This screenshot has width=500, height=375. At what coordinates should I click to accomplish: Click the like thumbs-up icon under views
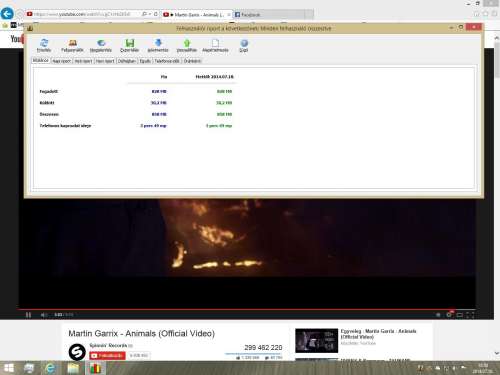pos(238,358)
